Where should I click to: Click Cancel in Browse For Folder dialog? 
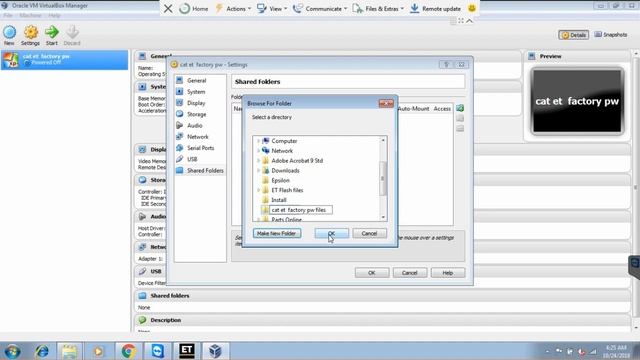[x=369, y=233]
